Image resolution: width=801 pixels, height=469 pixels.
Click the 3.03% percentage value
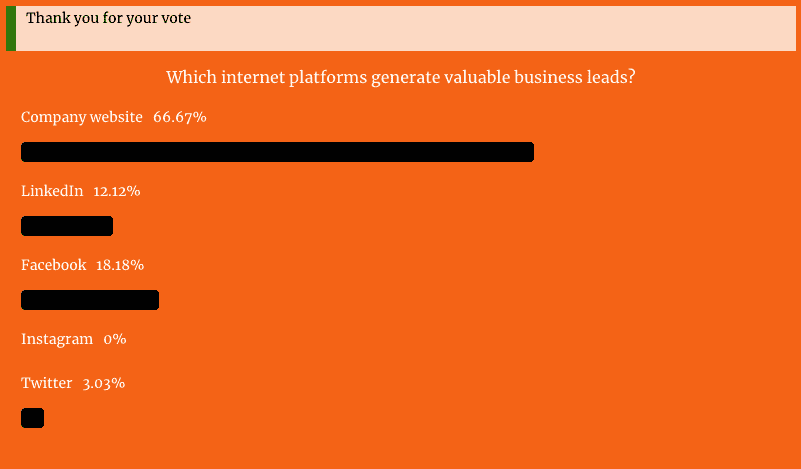point(104,383)
